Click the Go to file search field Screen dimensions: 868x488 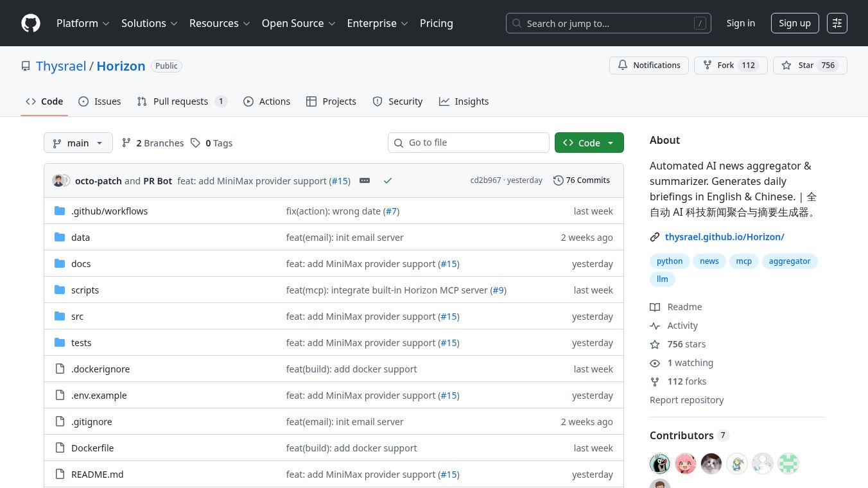tap(475, 143)
